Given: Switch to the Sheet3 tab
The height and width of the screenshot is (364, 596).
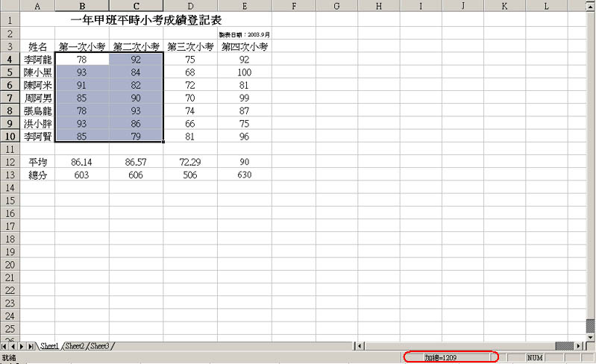Looking at the screenshot, I should (x=100, y=346).
